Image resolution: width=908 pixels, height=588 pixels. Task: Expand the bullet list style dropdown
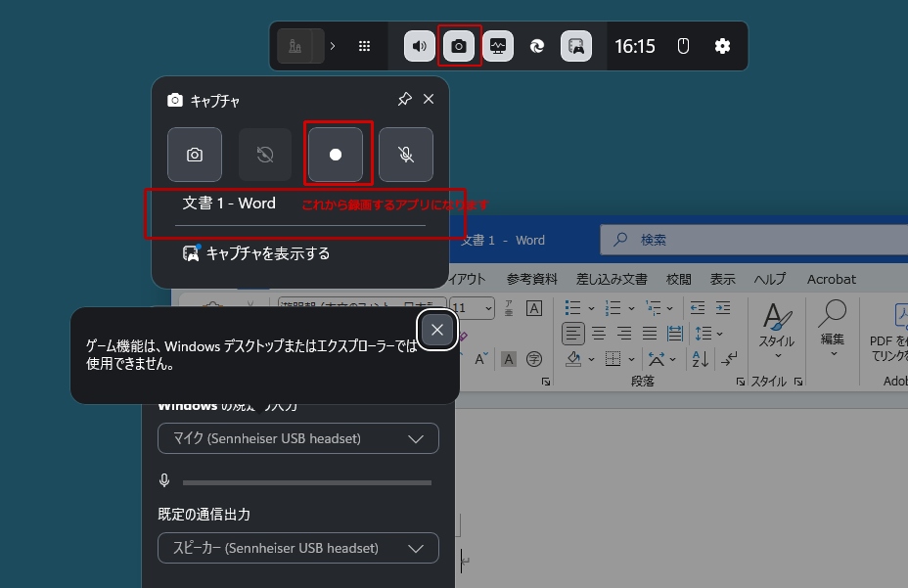(591, 308)
